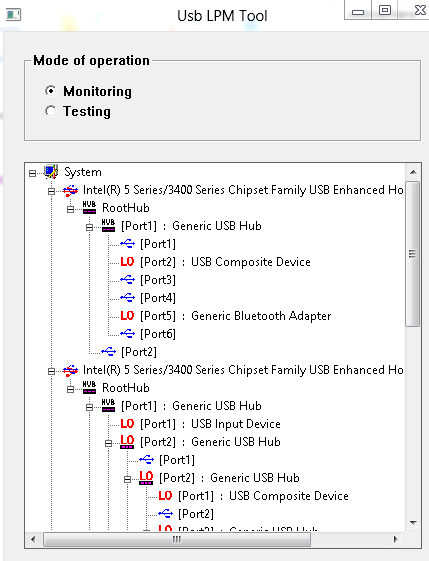Click the horizontal scrollbar right arrow

395,539
